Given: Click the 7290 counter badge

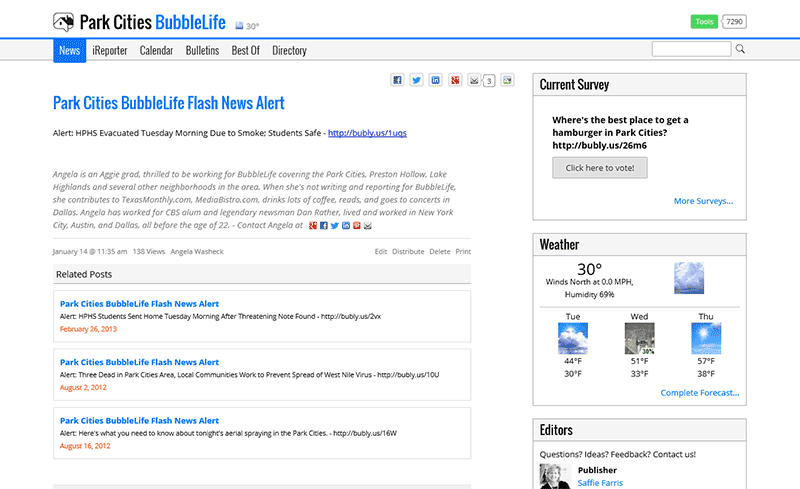Looking at the screenshot, I should point(734,21).
